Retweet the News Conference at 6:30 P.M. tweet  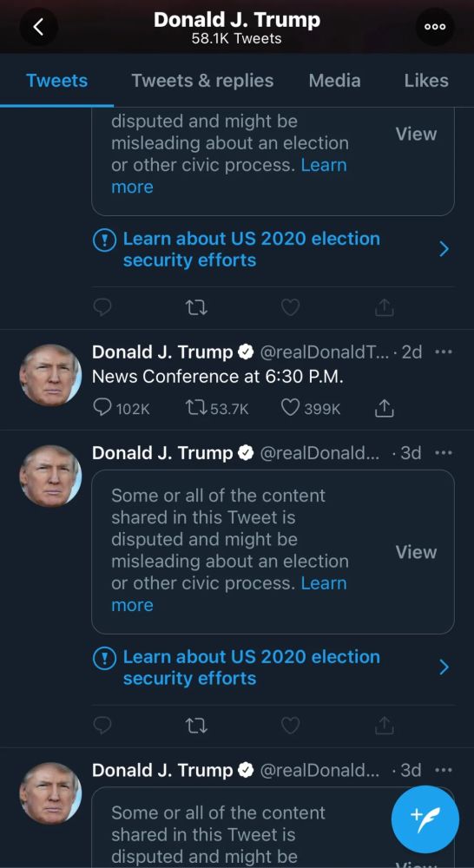pos(218,409)
